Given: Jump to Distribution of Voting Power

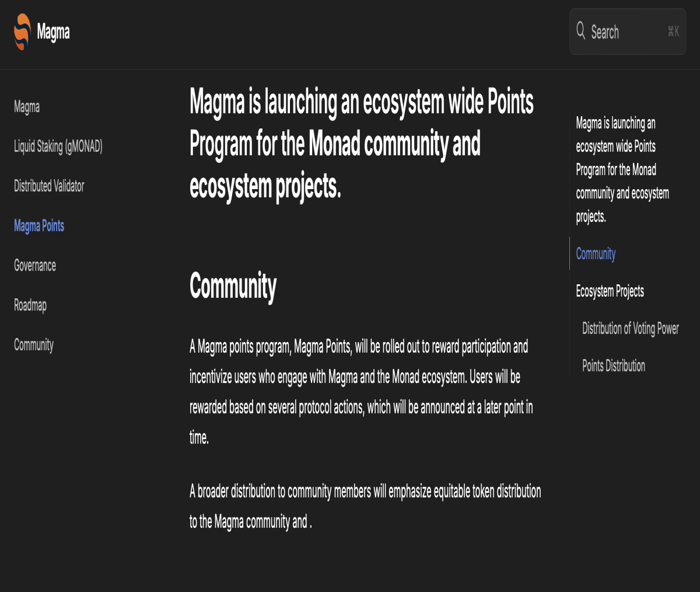Looking at the screenshot, I should point(631,329).
